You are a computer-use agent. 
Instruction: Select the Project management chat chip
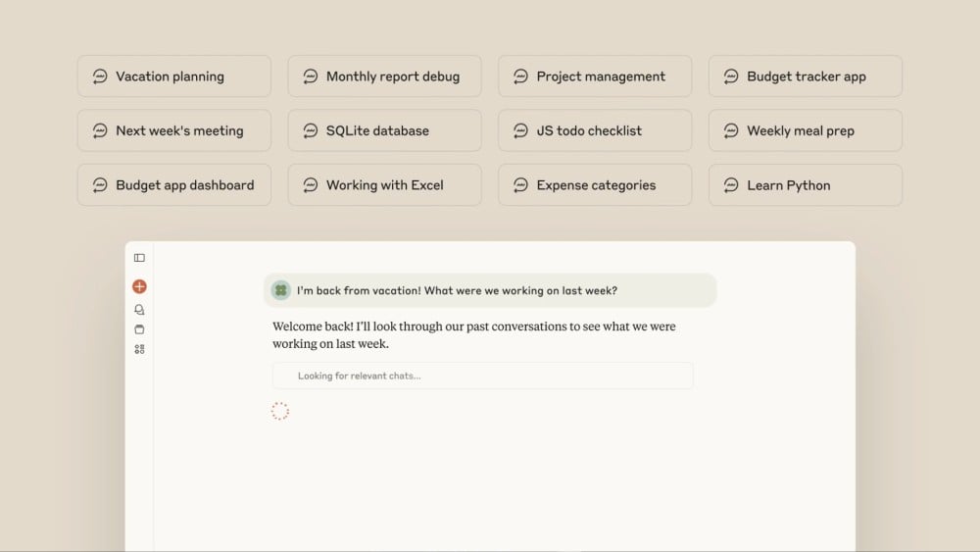coord(595,76)
